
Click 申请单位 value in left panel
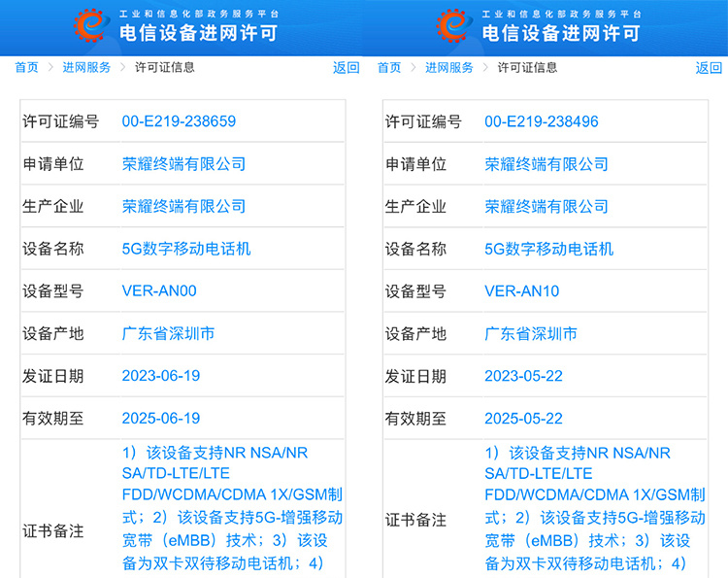pyautogui.click(x=183, y=164)
